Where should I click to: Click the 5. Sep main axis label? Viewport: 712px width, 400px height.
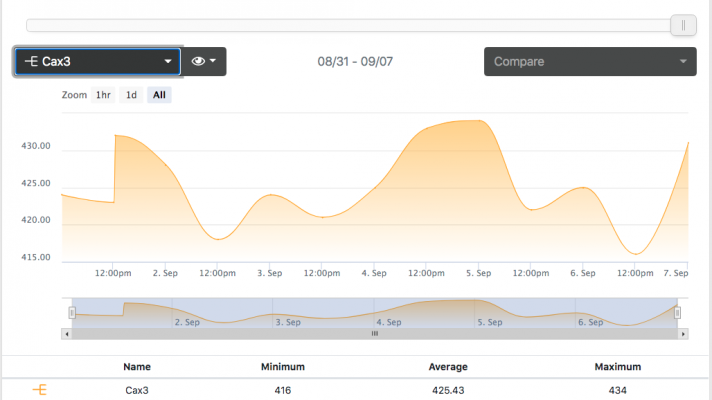[x=479, y=273]
